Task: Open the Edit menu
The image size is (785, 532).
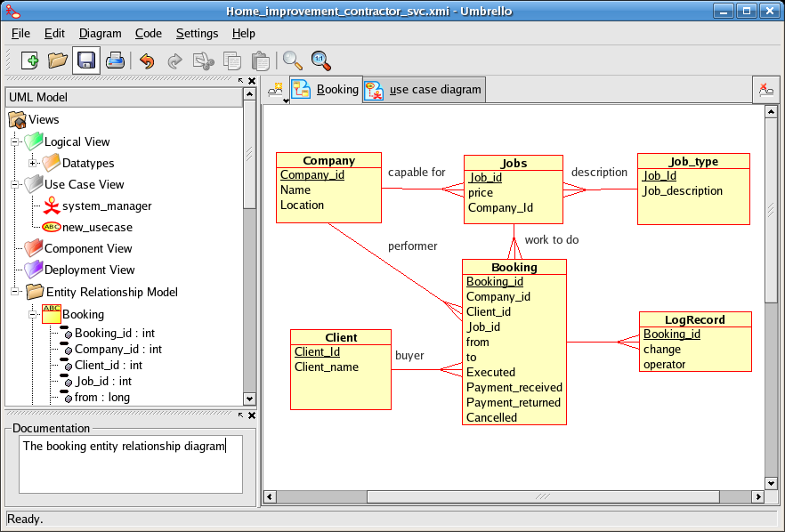Action: [54, 34]
